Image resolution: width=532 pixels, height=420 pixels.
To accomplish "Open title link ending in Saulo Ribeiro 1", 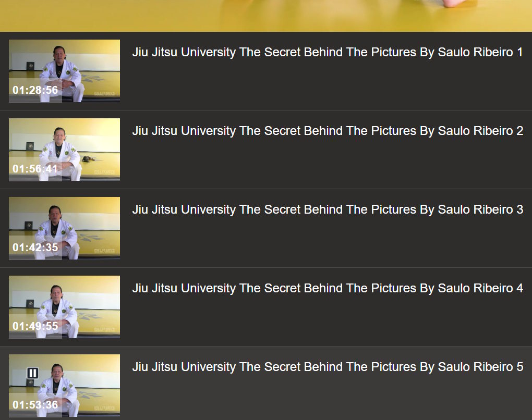I will [327, 52].
